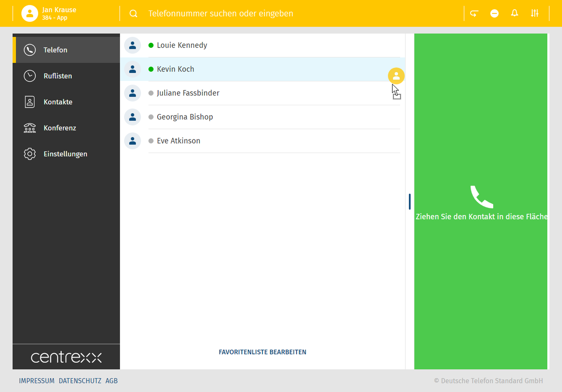Click the call forwarding arrow icon
This screenshot has height=392, width=562.
[474, 13]
